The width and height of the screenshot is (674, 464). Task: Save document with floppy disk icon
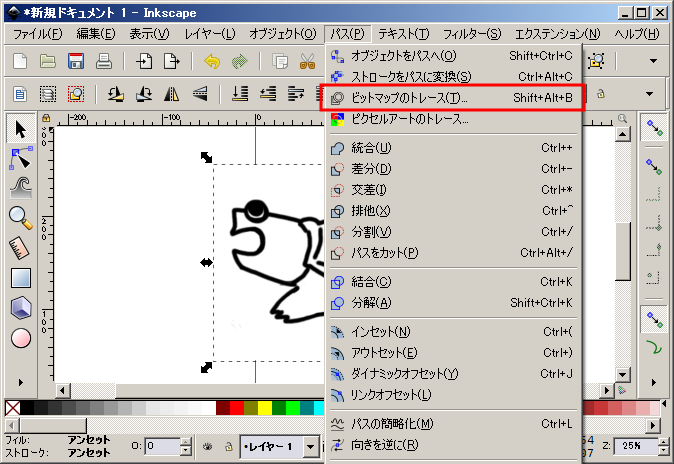click(76, 61)
